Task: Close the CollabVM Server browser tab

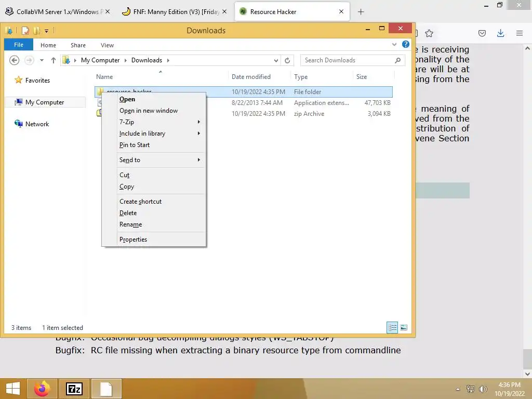Action: pos(108,11)
